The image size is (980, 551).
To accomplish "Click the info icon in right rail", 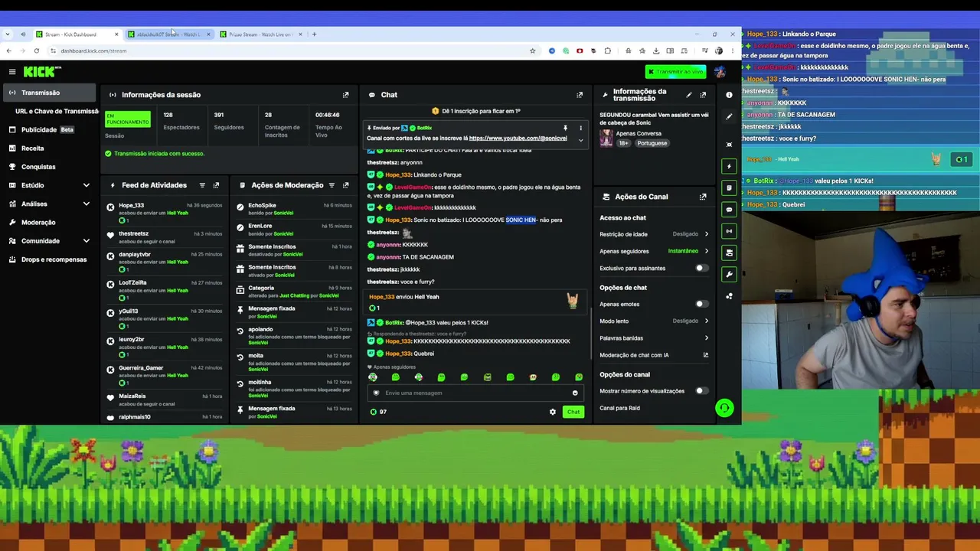I will pos(729,95).
